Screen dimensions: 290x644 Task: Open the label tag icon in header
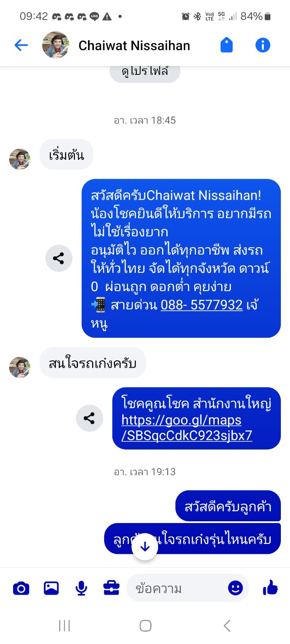[x=226, y=45]
